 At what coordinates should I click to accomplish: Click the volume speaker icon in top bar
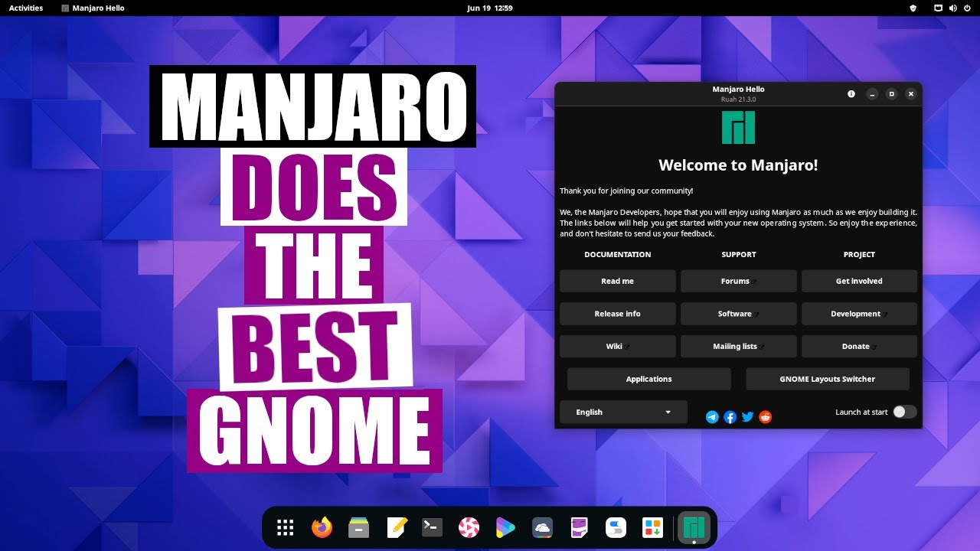pos(953,8)
